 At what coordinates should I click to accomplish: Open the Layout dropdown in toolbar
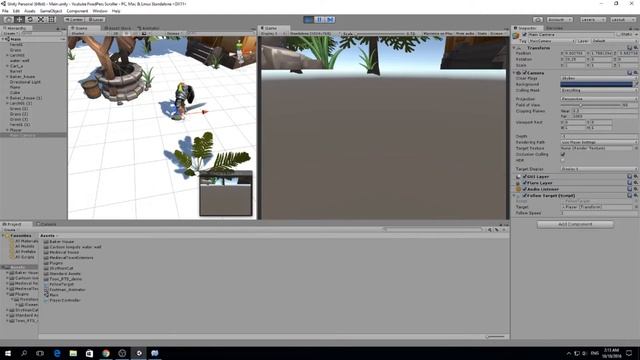622,20
